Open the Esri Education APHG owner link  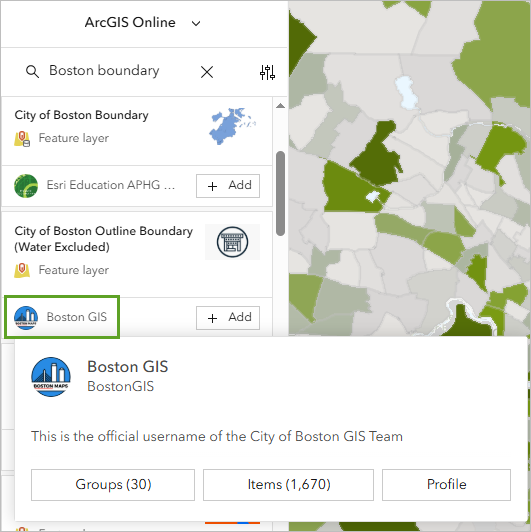tap(111, 185)
